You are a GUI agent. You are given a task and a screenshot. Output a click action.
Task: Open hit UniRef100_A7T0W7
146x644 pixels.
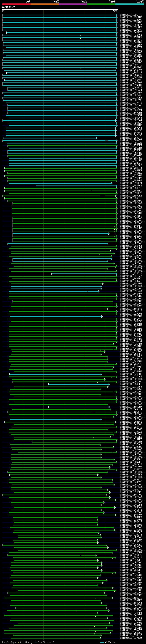point(131,316)
